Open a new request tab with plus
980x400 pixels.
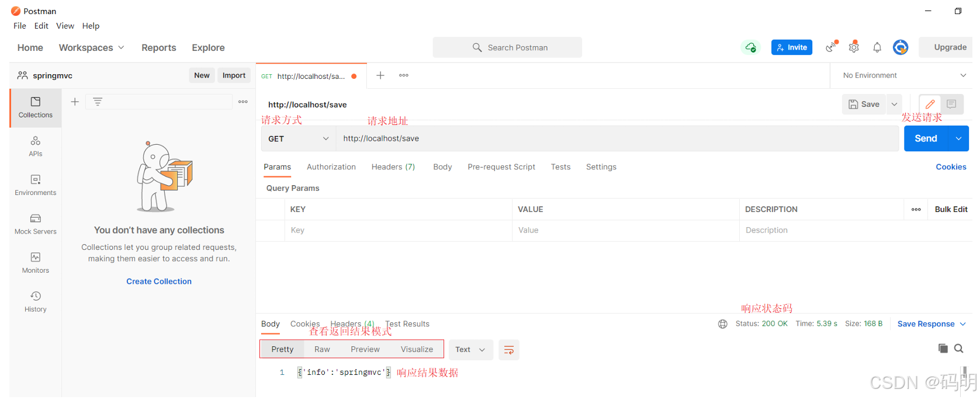point(380,75)
